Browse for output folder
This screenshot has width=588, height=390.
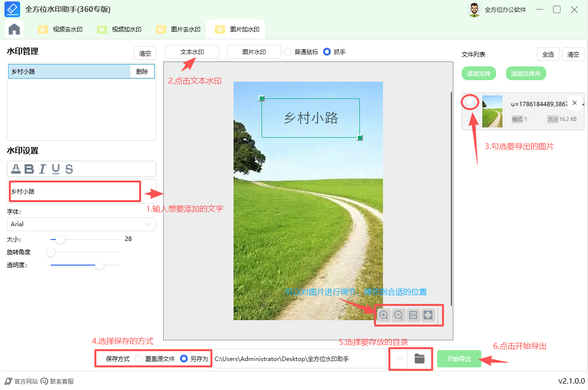coord(419,359)
